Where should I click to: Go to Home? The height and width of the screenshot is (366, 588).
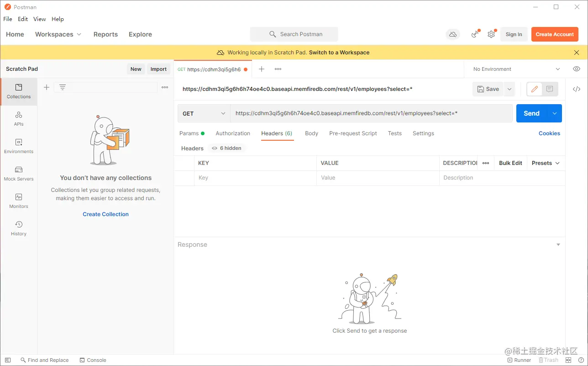tap(15, 34)
